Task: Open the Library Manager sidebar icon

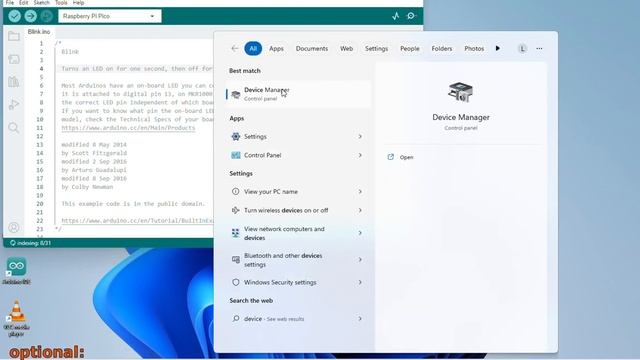Action: pyautogui.click(x=14, y=82)
